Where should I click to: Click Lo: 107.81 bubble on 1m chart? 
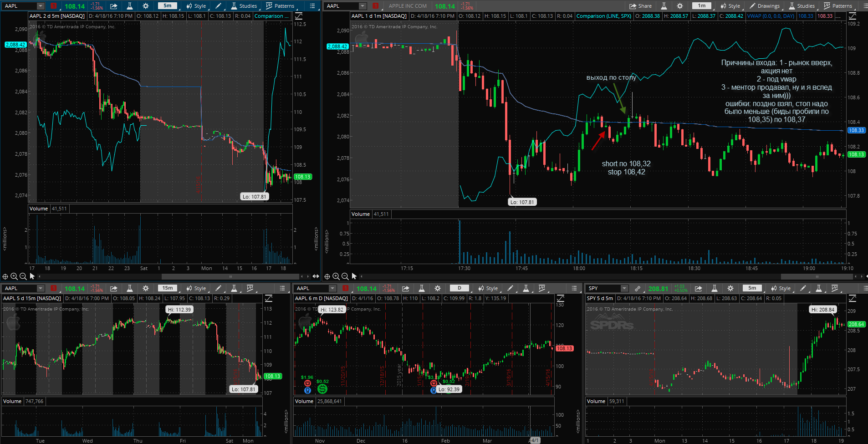[522, 202]
